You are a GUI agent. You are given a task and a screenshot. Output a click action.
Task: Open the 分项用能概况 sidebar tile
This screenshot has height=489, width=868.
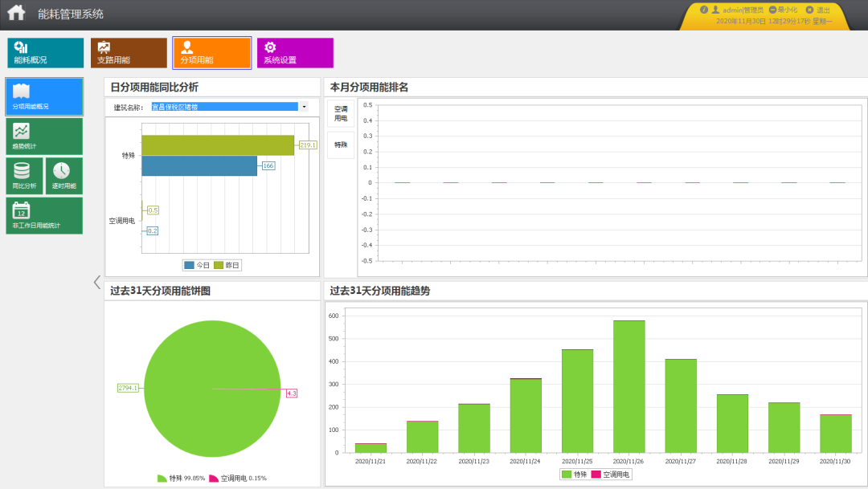pos(44,97)
